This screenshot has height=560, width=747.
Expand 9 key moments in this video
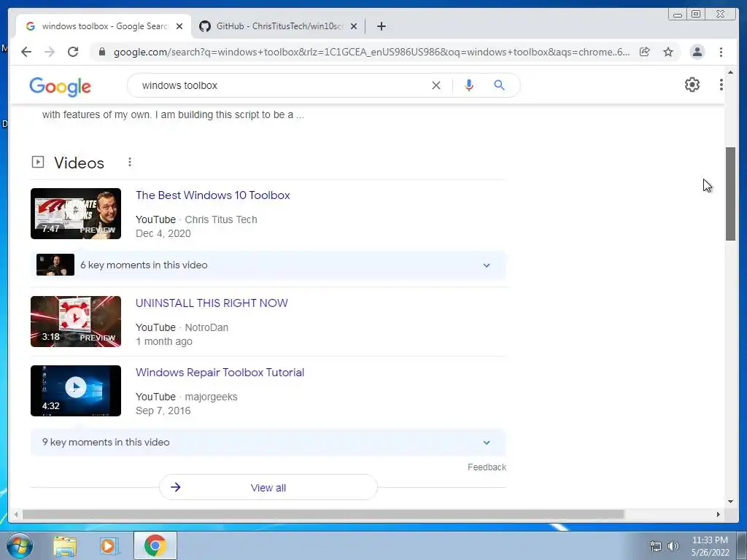point(268,443)
